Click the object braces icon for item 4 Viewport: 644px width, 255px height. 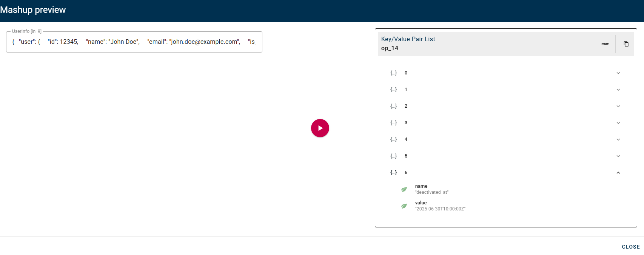point(394,139)
